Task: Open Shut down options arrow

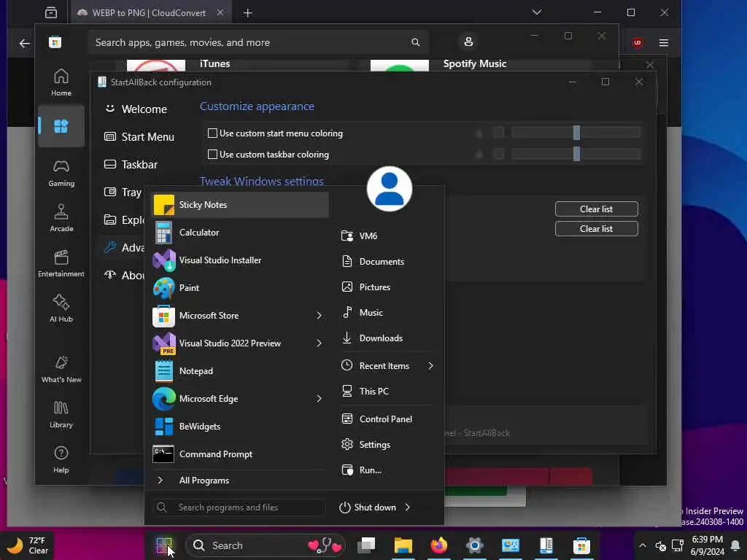Action: [x=408, y=507]
